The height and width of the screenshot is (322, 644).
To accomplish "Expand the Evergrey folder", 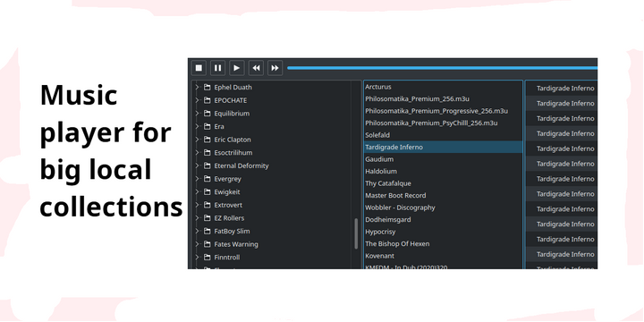I will click(x=197, y=179).
